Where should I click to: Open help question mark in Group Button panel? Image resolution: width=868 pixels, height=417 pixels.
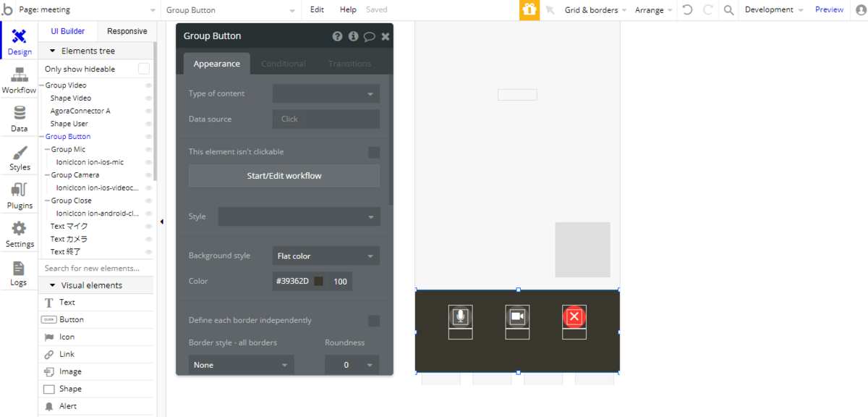click(338, 36)
